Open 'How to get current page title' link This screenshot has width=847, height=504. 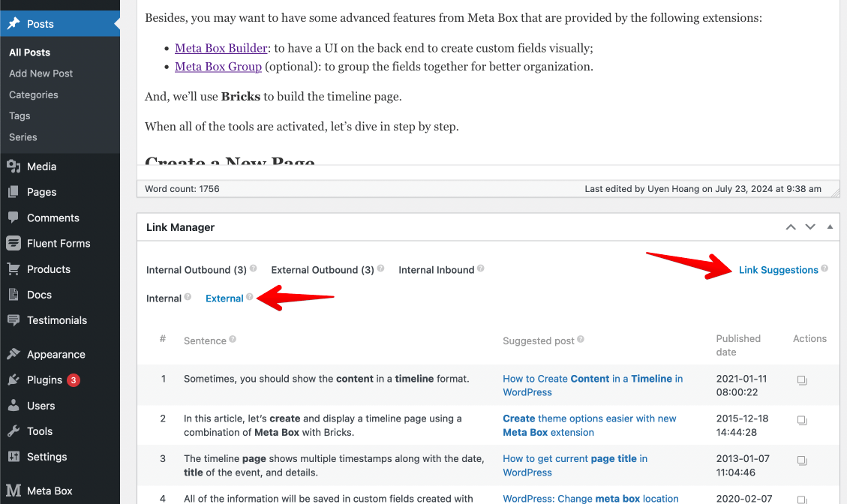point(575,465)
